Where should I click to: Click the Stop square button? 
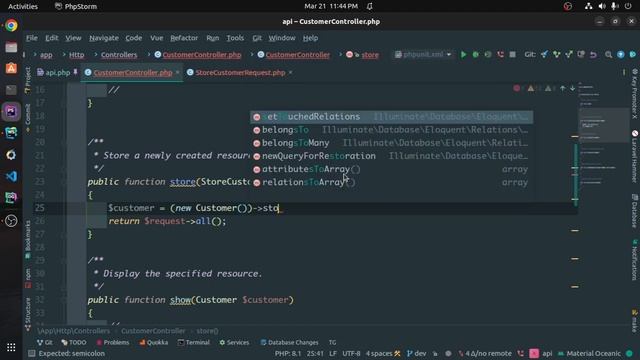[513, 54]
